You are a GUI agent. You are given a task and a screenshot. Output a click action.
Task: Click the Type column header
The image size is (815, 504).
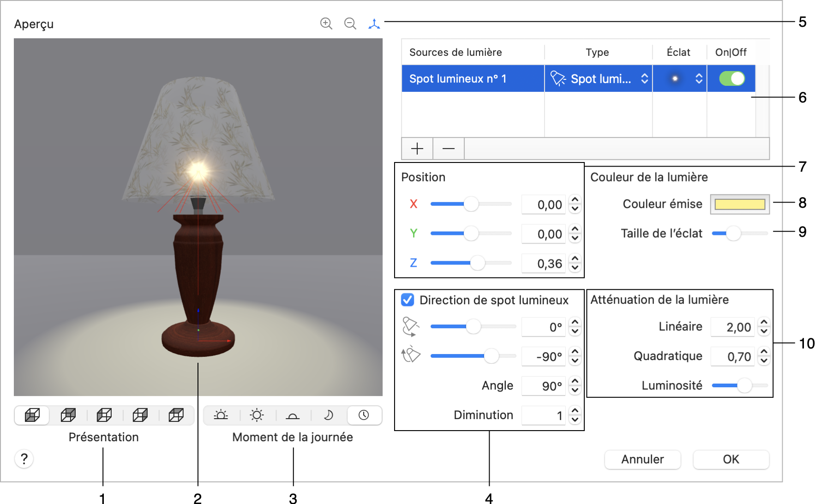(x=597, y=52)
